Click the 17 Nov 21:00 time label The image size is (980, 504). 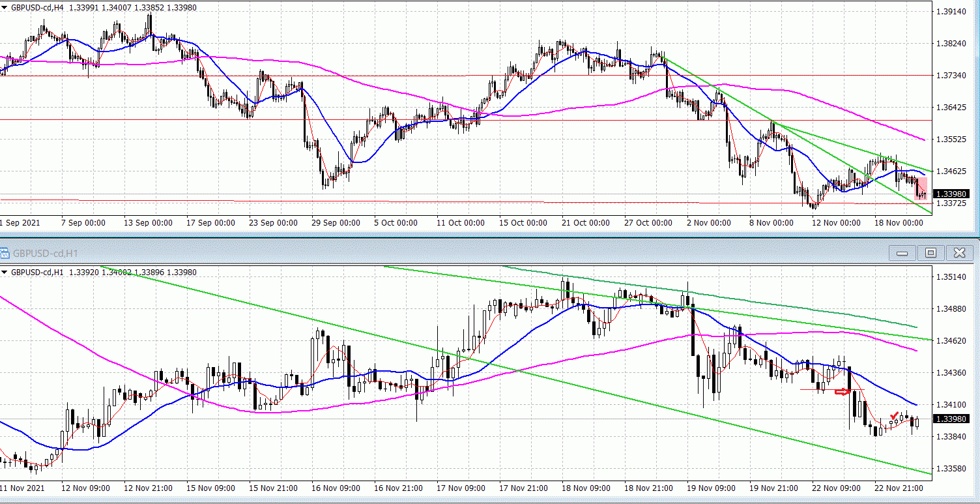point(523,488)
